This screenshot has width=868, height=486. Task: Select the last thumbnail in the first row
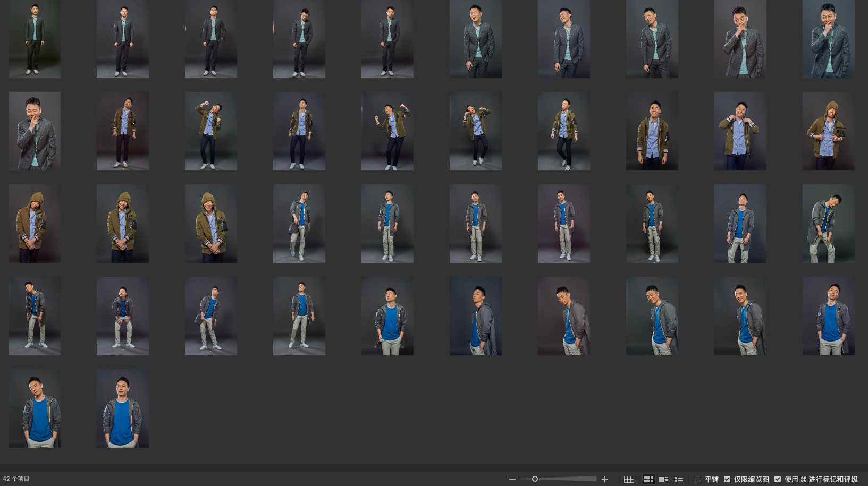tap(828, 39)
